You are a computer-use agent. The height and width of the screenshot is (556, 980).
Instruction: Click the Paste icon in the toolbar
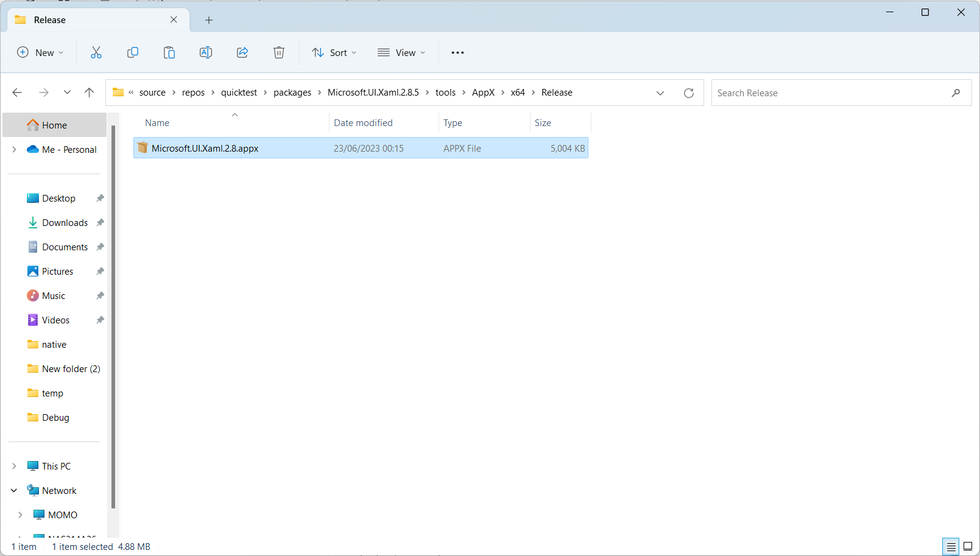coord(169,52)
